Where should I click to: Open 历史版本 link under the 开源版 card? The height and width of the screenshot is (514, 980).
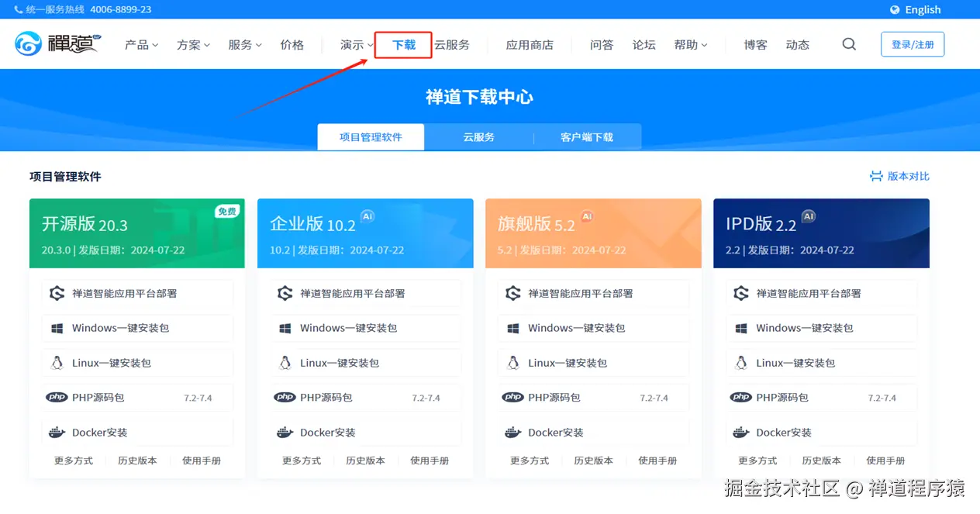[137, 460]
